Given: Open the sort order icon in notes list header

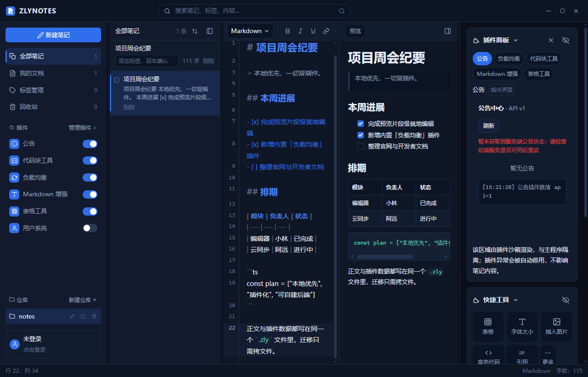Looking at the screenshot, I should click(195, 31).
